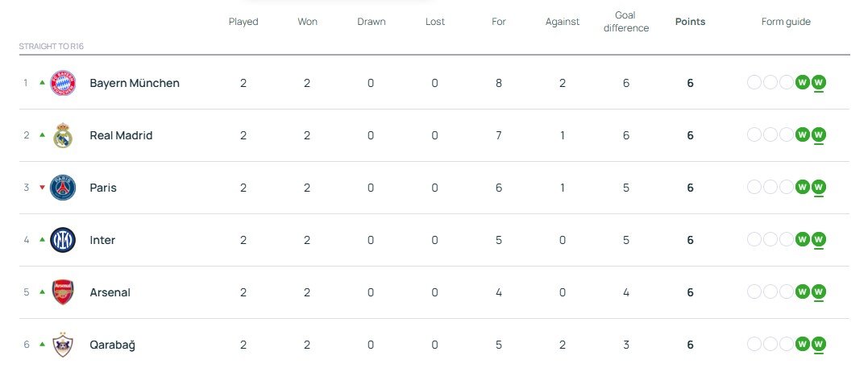Screen dimensions: 868x368
Task: Open the Real Madrid team link
Action: [x=121, y=135]
